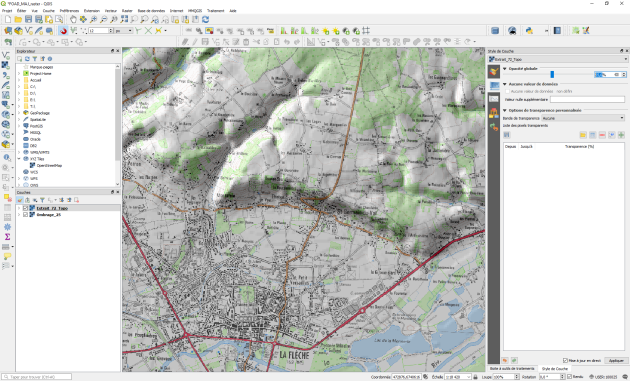Toggle visibility of Ombrage_25 layer

tap(25, 215)
